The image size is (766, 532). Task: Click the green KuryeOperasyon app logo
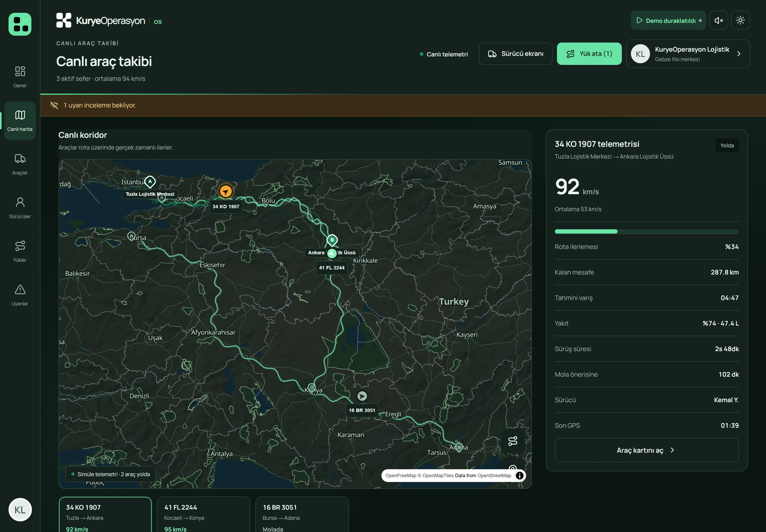coord(20,24)
